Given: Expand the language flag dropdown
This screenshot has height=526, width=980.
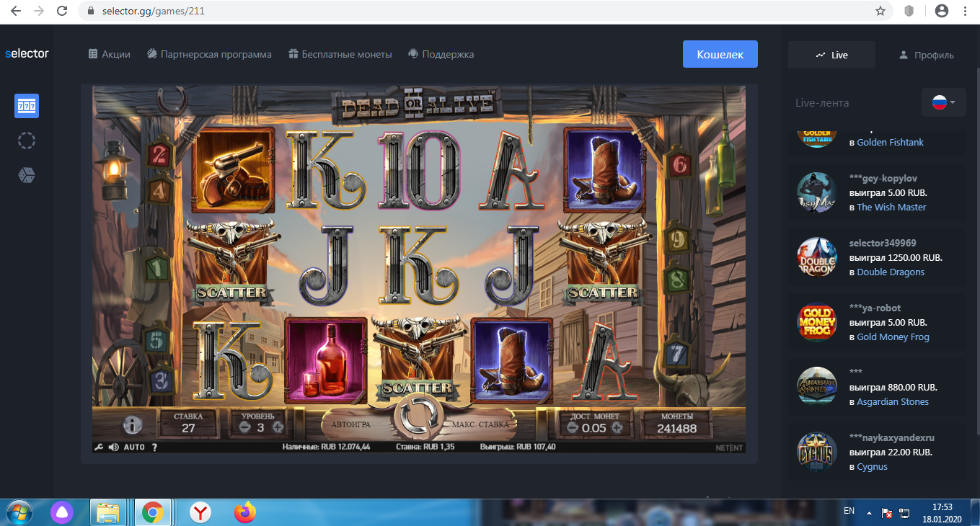Looking at the screenshot, I should pyautogui.click(x=943, y=103).
